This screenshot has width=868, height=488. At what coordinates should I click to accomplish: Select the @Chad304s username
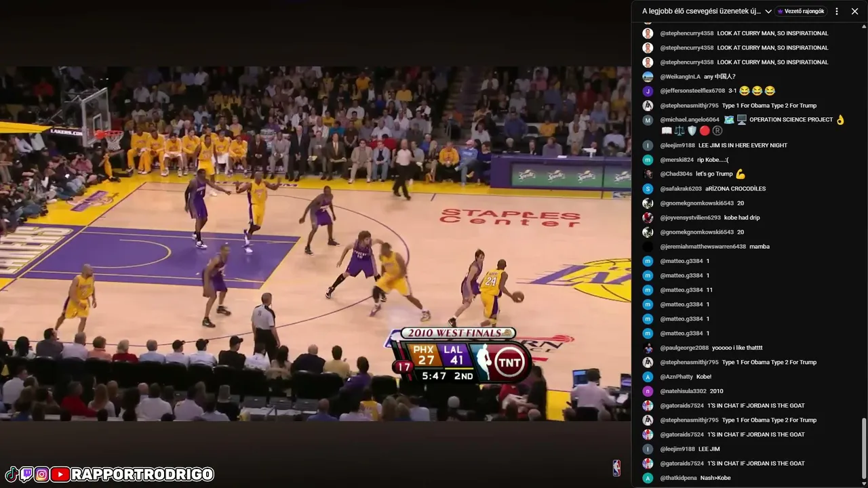[676, 174]
